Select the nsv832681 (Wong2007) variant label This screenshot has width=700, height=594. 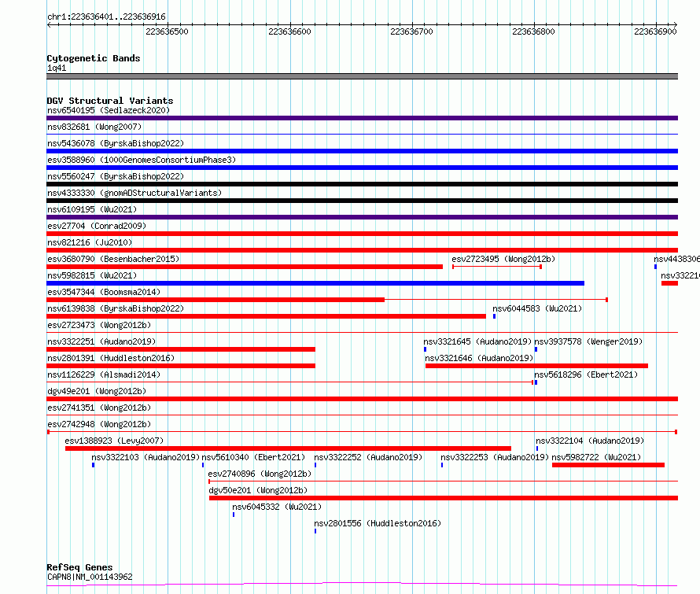(94, 127)
